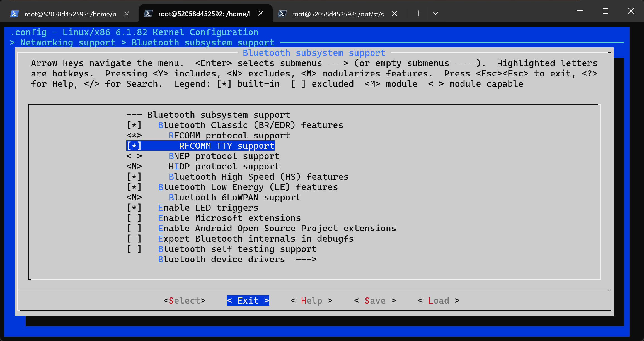Toggle Export Bluetooth internals in debugfs
The width and height of the screenshot is (644, 341).
[134, 239]
